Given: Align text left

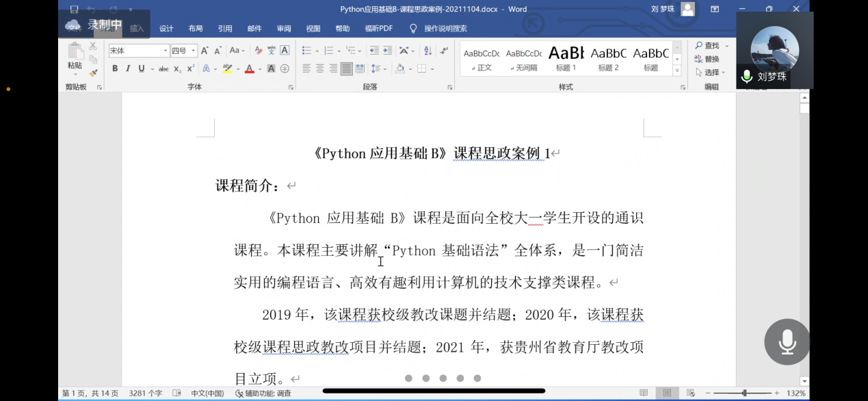Looking at the screenshot, I should [x=306, y=68].
